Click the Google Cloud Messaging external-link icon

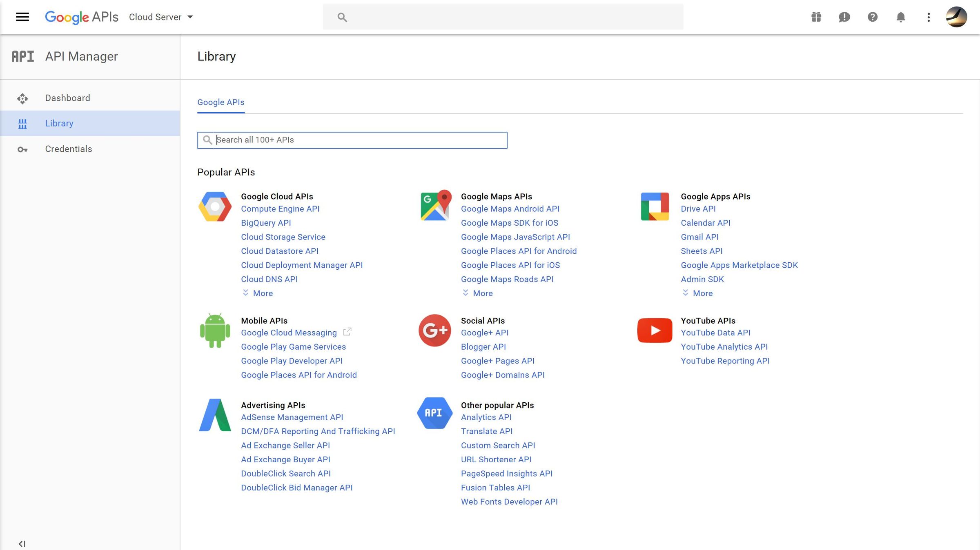coord(347,332)
